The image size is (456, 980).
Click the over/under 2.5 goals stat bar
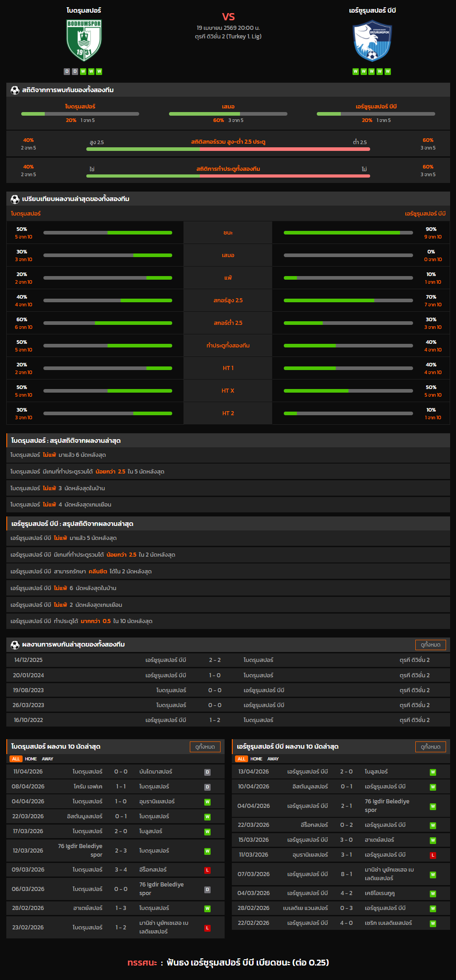coord(228,149)
